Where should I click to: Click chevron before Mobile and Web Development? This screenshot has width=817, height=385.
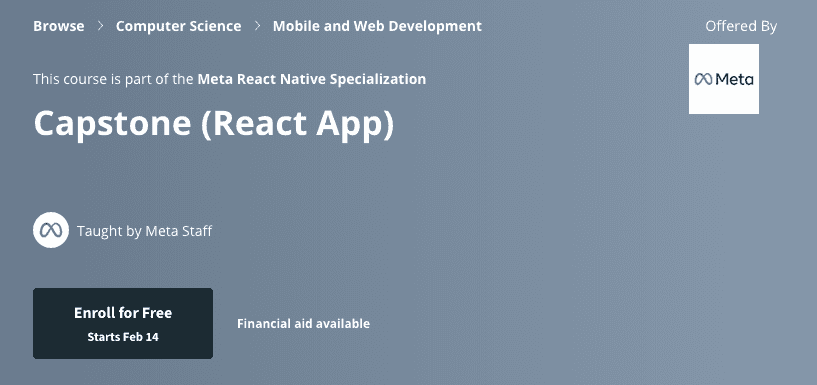(257, 26)
